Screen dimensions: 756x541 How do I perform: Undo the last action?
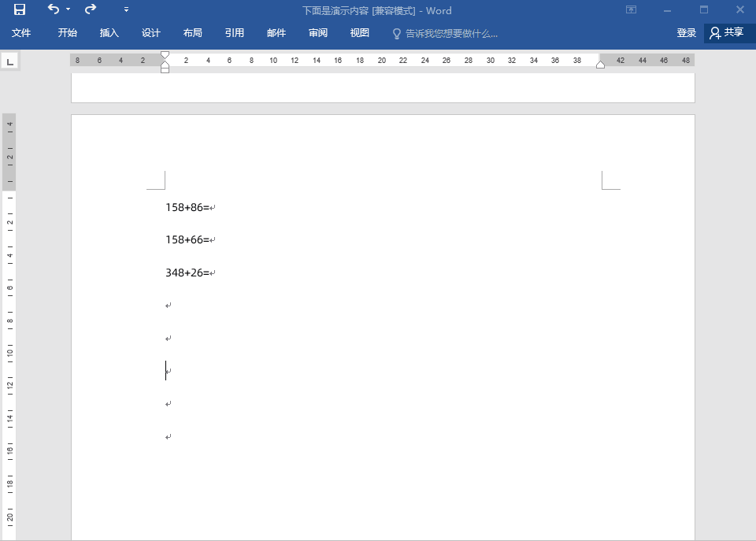pos(53,9)
